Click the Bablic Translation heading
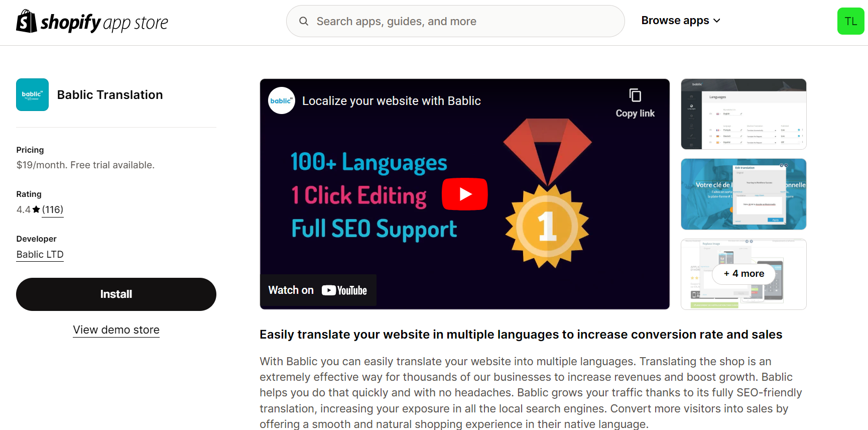This screenshot has height=430, width=868. 110,95
